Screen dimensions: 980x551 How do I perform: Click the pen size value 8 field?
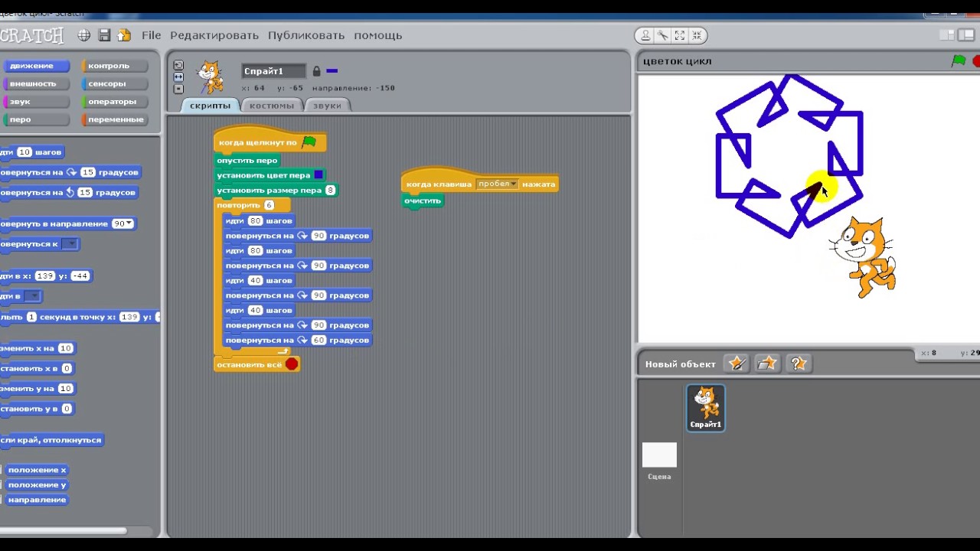[x=330, y=191]
